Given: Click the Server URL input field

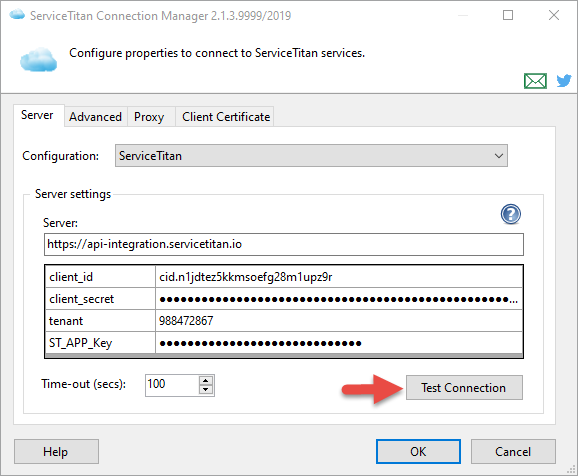Looking at the screenshot, I should [x=283, y=244].
